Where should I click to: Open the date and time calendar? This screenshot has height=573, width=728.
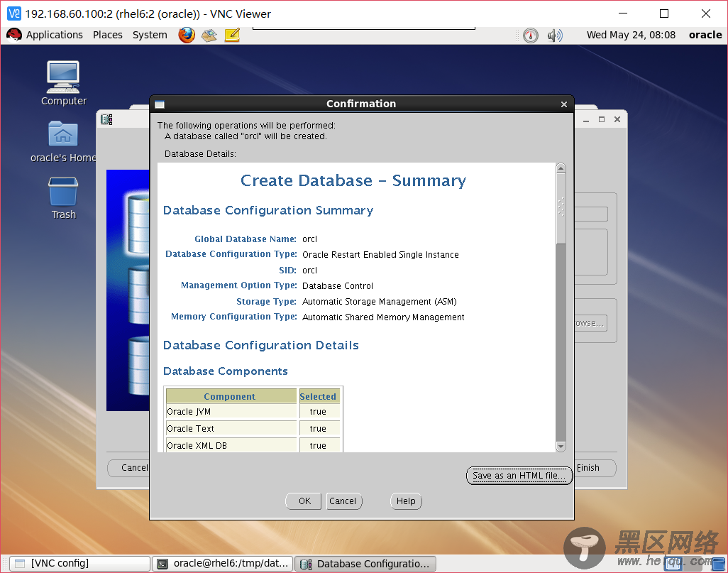[631, 35]
